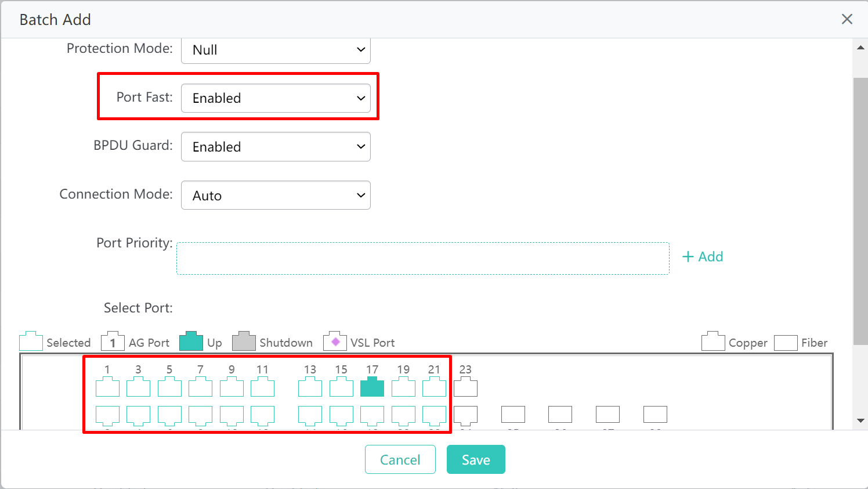
Task: Click the Save button
Action: (476, 459)
